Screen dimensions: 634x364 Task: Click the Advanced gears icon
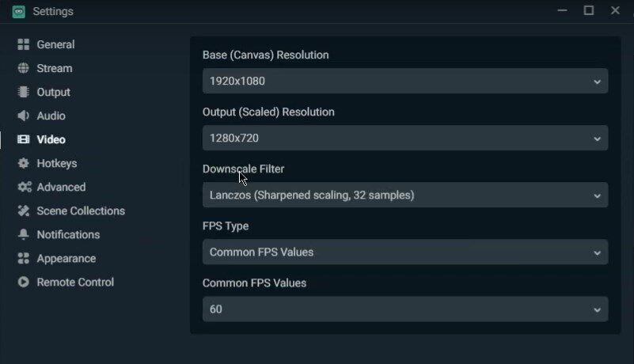(24, 188)
